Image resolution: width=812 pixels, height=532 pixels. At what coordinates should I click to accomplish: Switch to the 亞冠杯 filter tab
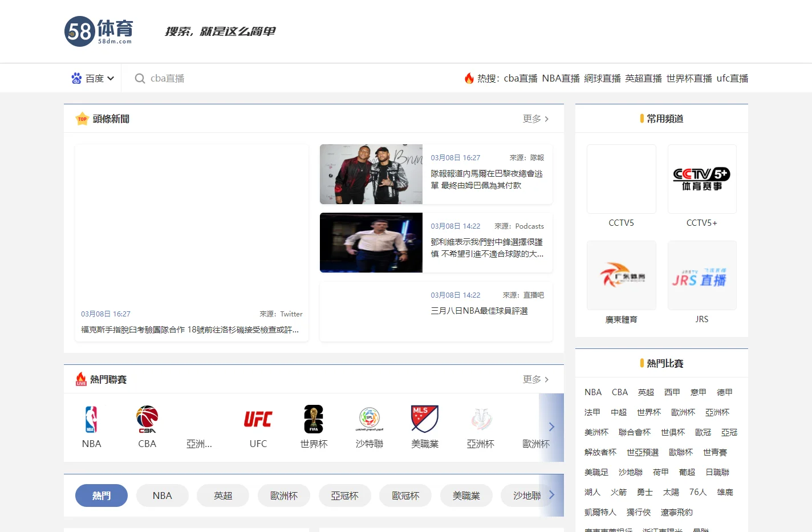(x=344, y=496)
